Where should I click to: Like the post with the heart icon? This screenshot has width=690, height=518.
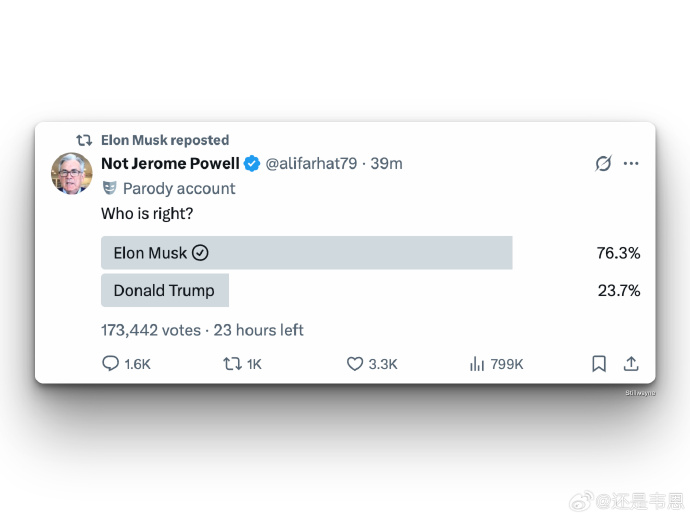[x=355, y=364]
